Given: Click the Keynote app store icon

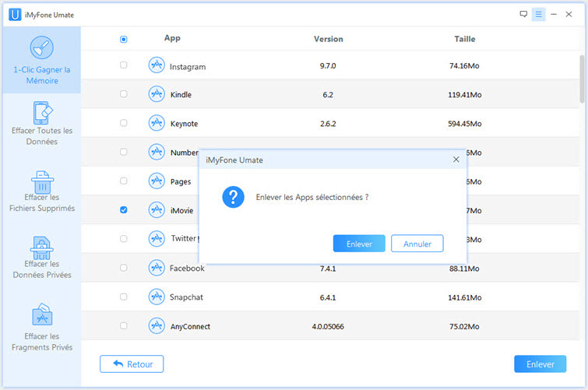Looking at the screenshot, I should [157, 123].
